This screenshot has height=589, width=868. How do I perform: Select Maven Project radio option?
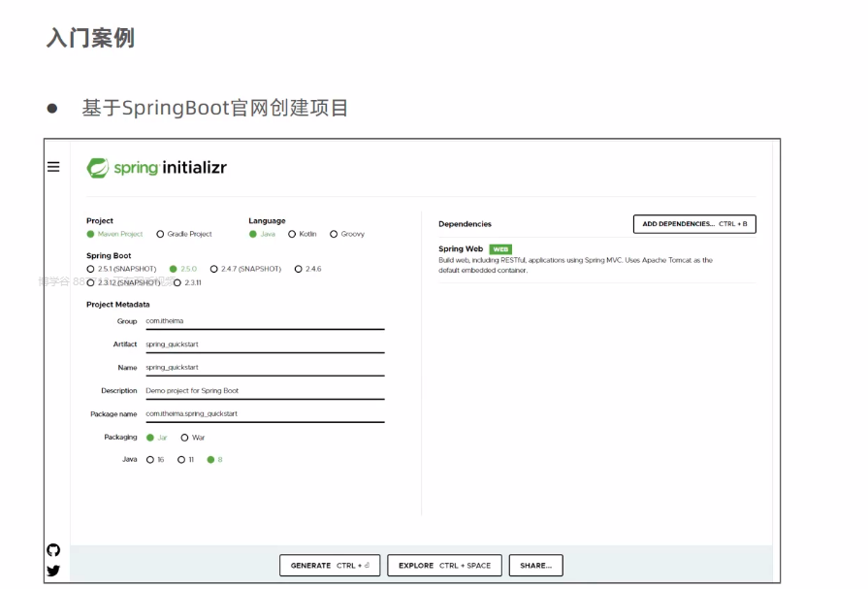point(114,234)
